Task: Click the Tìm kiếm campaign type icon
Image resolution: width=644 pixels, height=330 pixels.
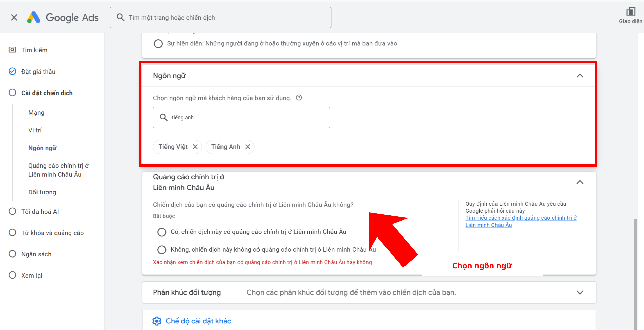Action: 12,50
